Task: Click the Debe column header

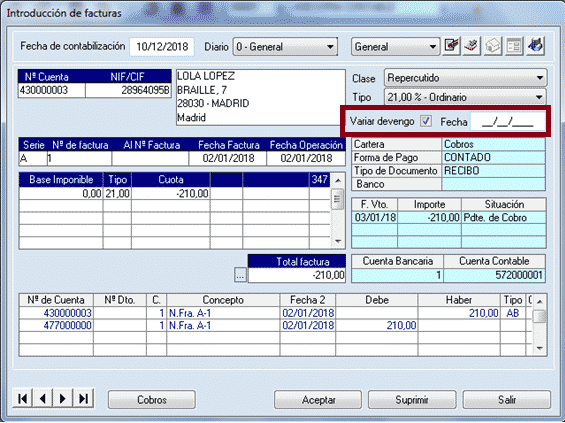Action: coord(377,300)
